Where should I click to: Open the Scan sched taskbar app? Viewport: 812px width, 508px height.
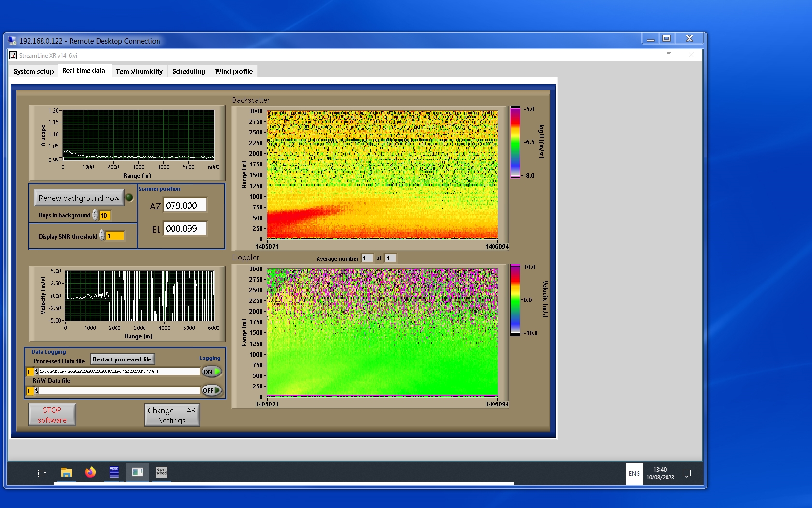(161, 472)
